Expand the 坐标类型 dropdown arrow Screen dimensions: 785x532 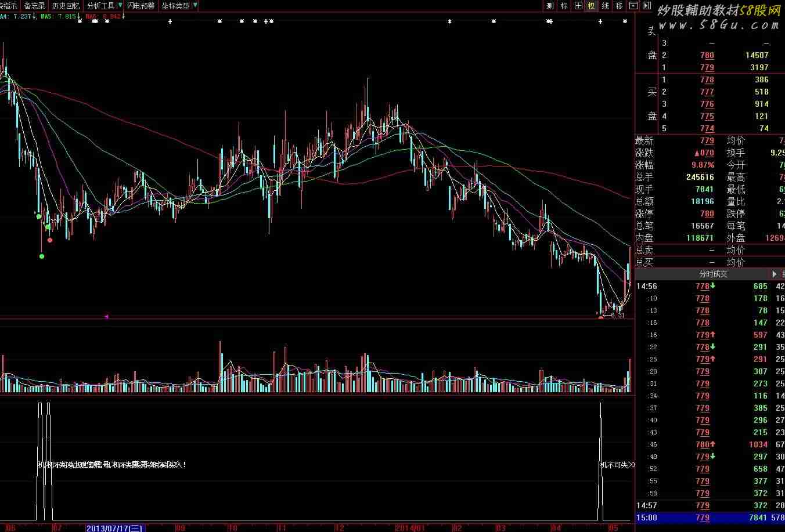pyautogui.click(x=195, y=5)
